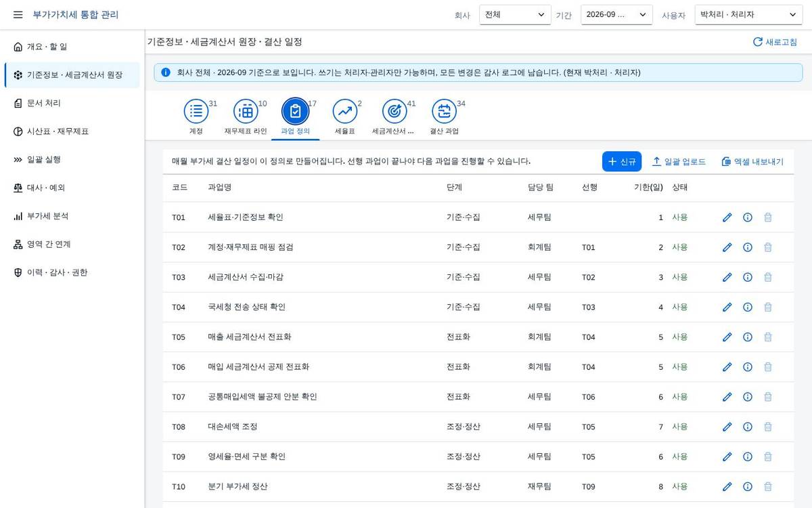Open 이력 · 감사 · 권한 in sidebar
The image size is (812, 508).
[x=72, y=272]
